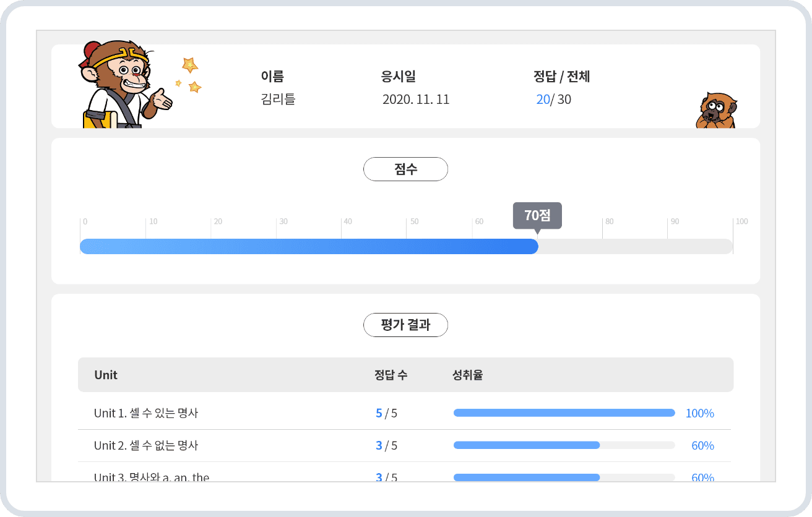The width and height of the screenshot is (812, 517).
Task: Click the student name 김리틀
Action: coord(278,99)
